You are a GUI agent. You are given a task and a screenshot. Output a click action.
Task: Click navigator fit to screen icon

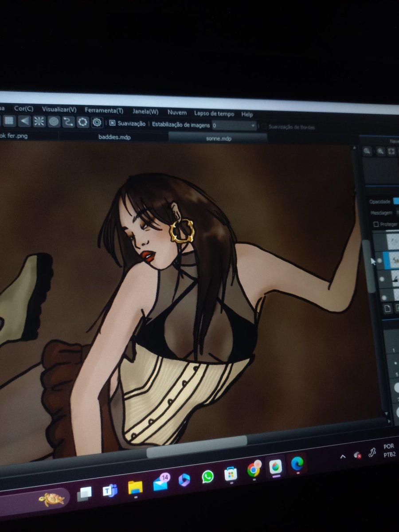point(392,152)
